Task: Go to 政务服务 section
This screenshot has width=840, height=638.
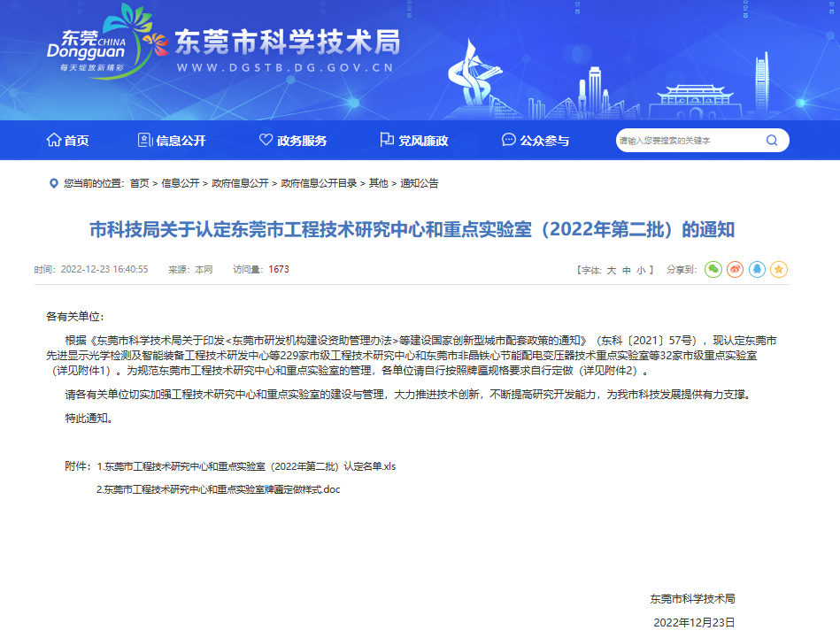Action: coord(293,141)
